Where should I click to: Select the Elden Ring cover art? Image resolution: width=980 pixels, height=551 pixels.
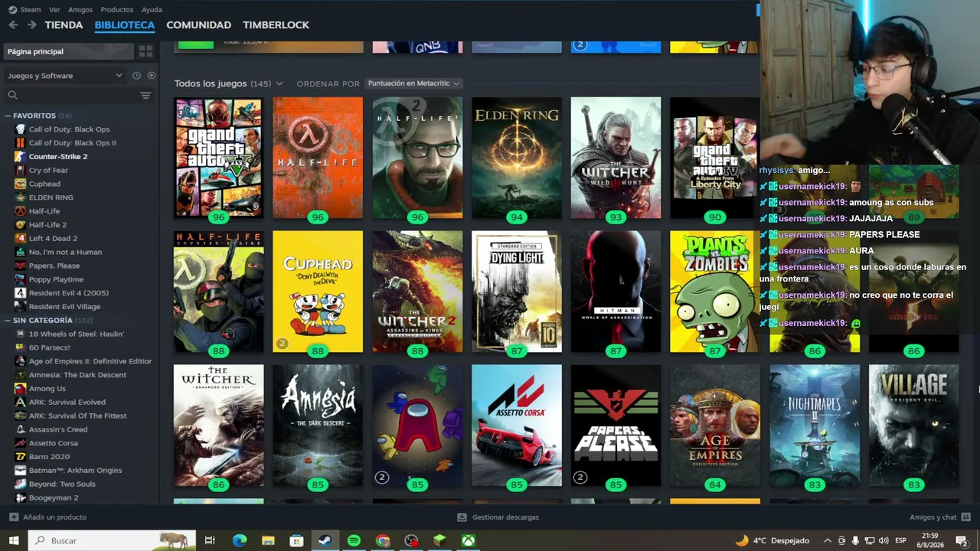[x=517, y=158]
